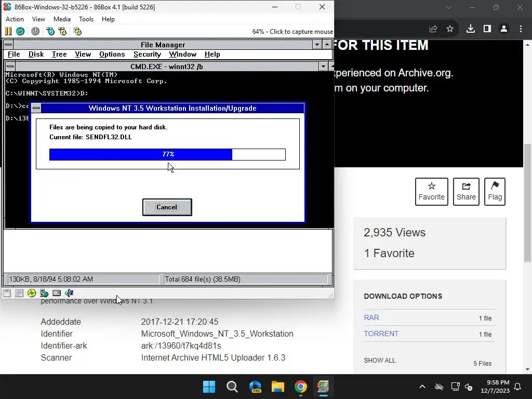Image resolution: width=532 pixels, height=399 pixels.
Task: Click the Share button on Archive page
Action: [x=466, y=192]
